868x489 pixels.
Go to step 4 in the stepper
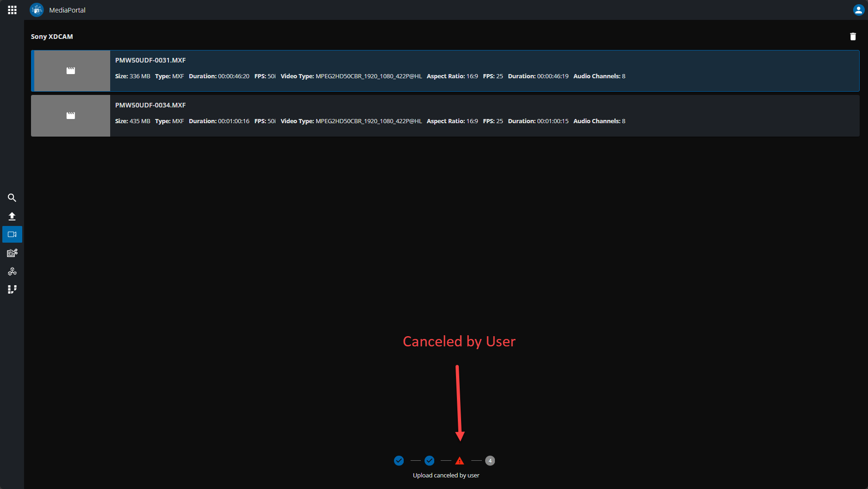click(490, 460)
